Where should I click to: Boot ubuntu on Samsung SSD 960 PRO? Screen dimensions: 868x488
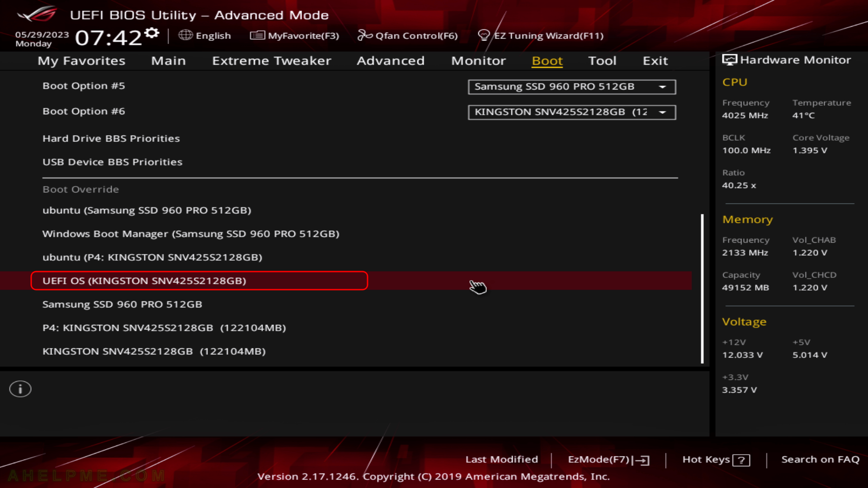(147, 210)
